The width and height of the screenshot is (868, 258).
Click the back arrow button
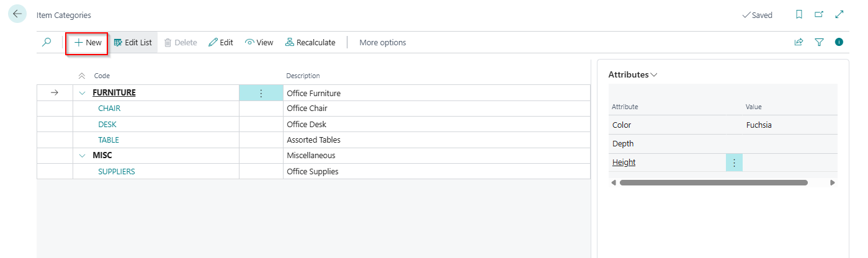coord(17,14)
